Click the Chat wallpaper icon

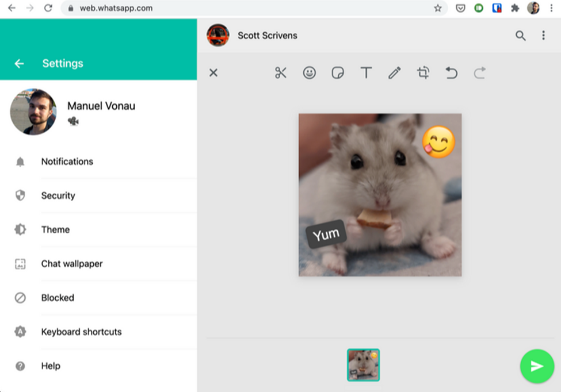tap(20, 264)
